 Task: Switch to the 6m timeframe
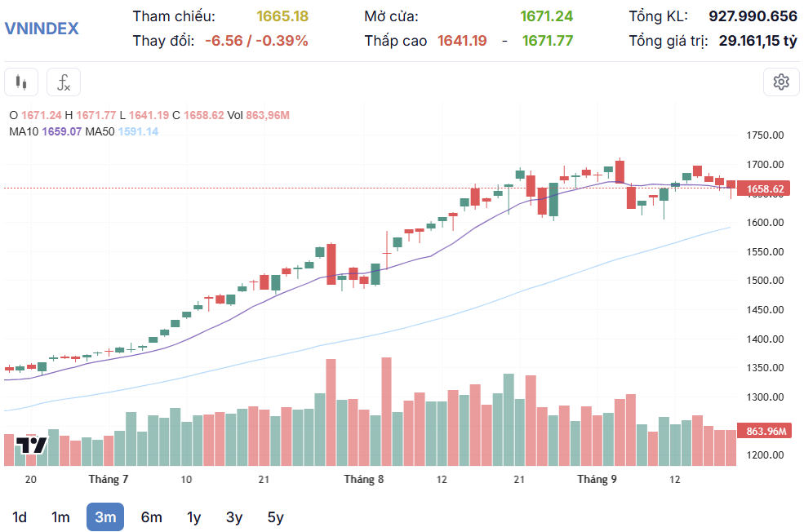tap(150, 516)
